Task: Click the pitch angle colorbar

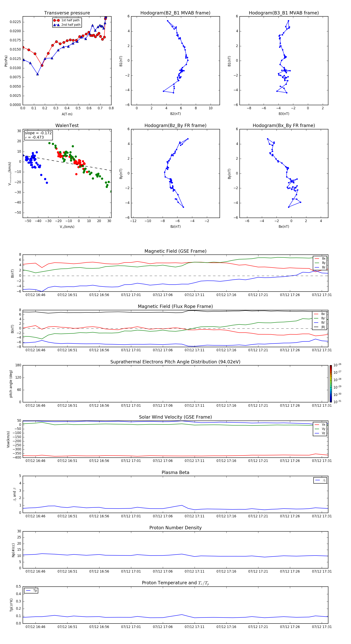Action: pos(331,384)
